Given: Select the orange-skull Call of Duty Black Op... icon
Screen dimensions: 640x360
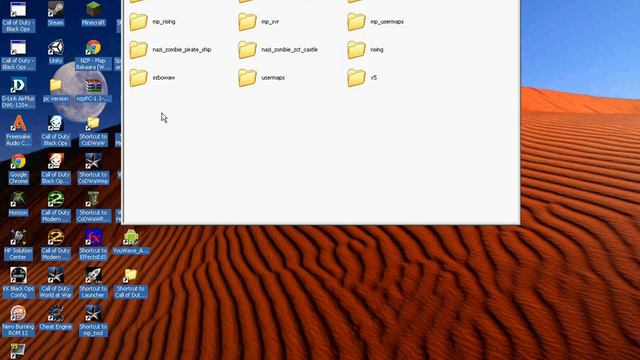Looking at the screenshot, I should (x=56, y=169).
